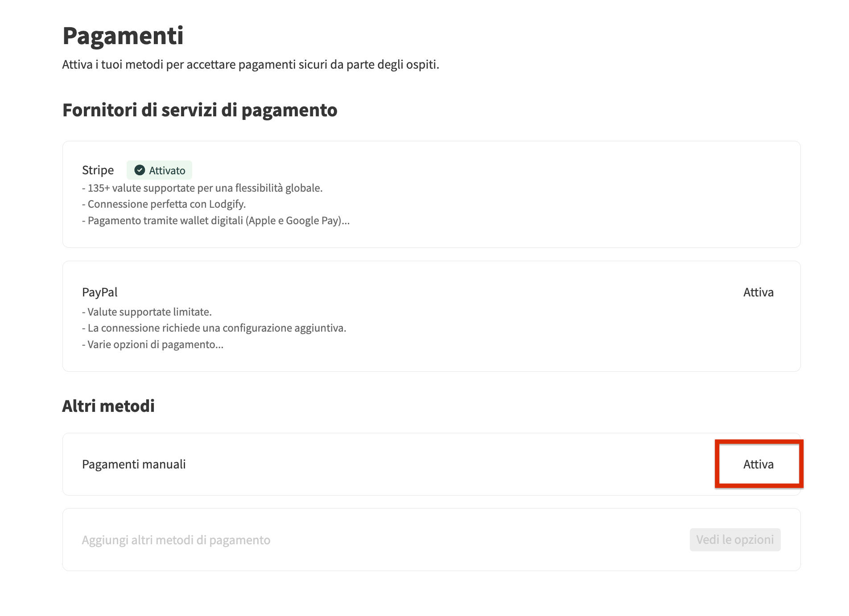Enable Pagamenti manuali via the highlighted Attiva
The image size is (849, 616).
(x=758, y=464)
